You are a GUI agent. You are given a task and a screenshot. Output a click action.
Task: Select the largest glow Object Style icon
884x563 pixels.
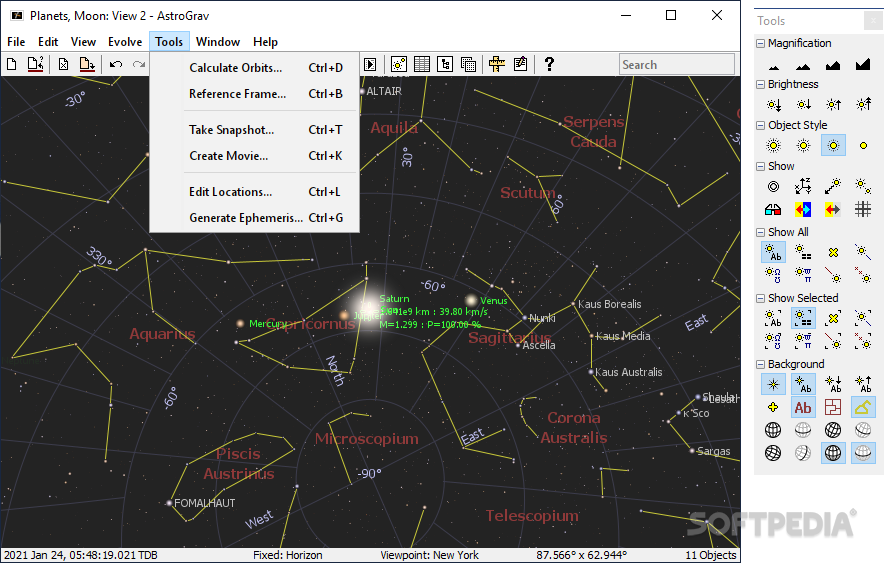click(x=774, y=145)
